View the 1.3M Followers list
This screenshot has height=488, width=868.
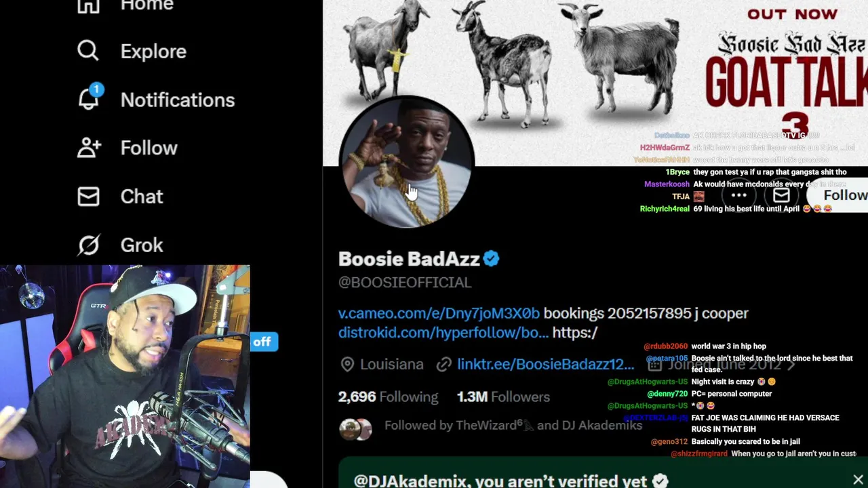click(503, 396)
